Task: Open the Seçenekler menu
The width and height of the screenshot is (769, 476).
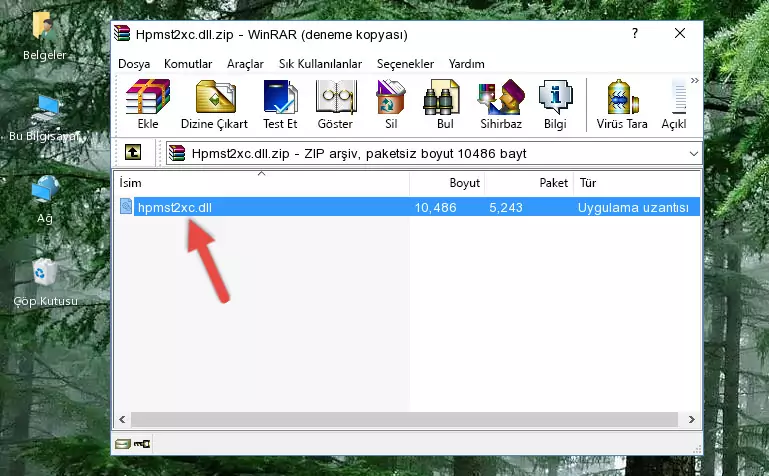Action: click(x=405, y=64)
